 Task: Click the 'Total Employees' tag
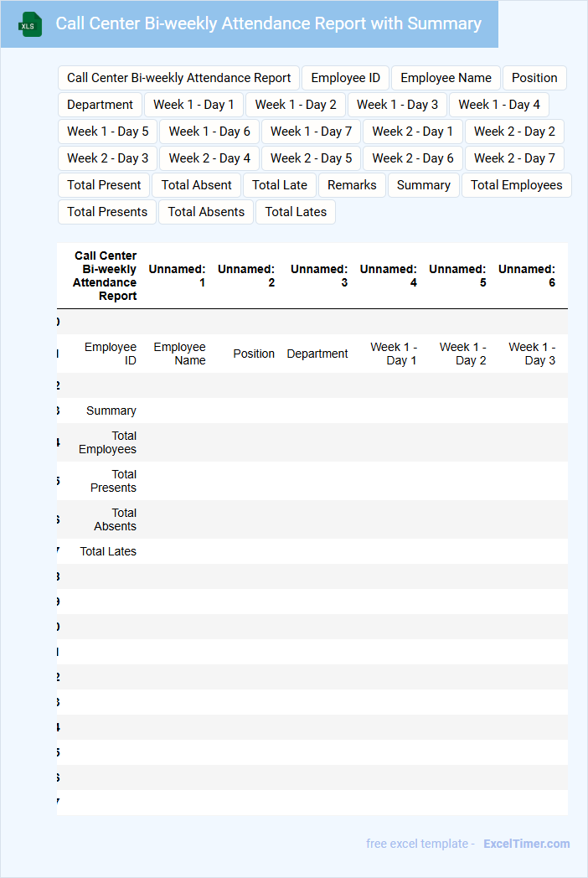tap(516, 185)
